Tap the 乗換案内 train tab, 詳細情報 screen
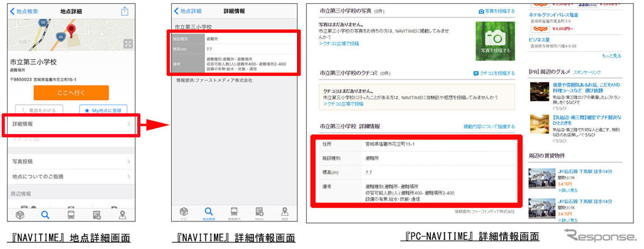This screenshot has width=644, height=249. point(234,214)
